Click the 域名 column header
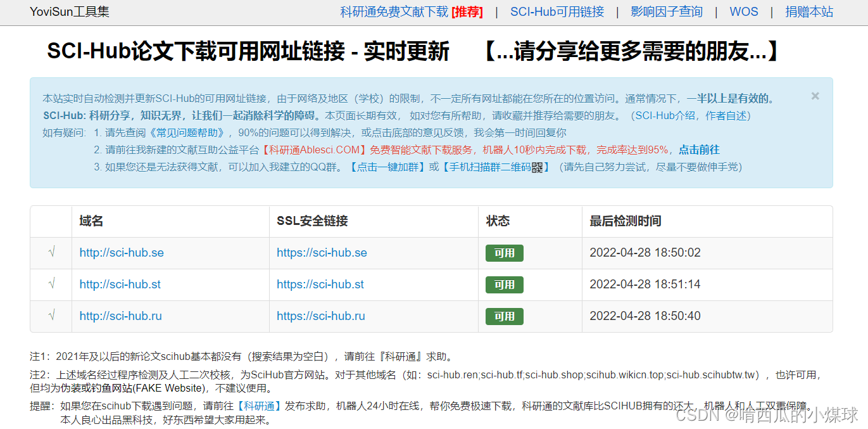Viewport: 868px width, 429px height. (91, 221)
